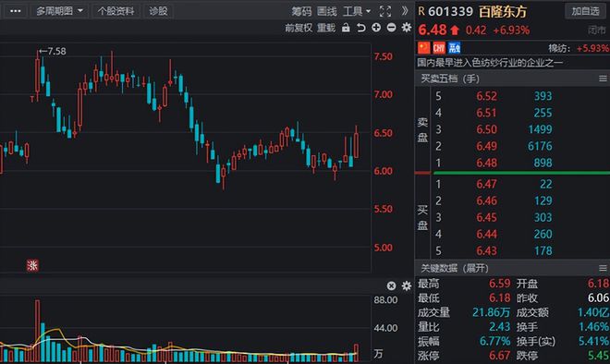
Task: Open chart settings gear icon
Action: (x=407, y=28)
